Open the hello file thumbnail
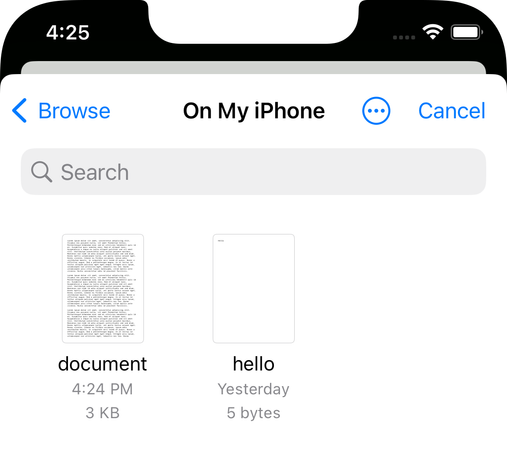This screenshot has width=507, height=455. 254,288
